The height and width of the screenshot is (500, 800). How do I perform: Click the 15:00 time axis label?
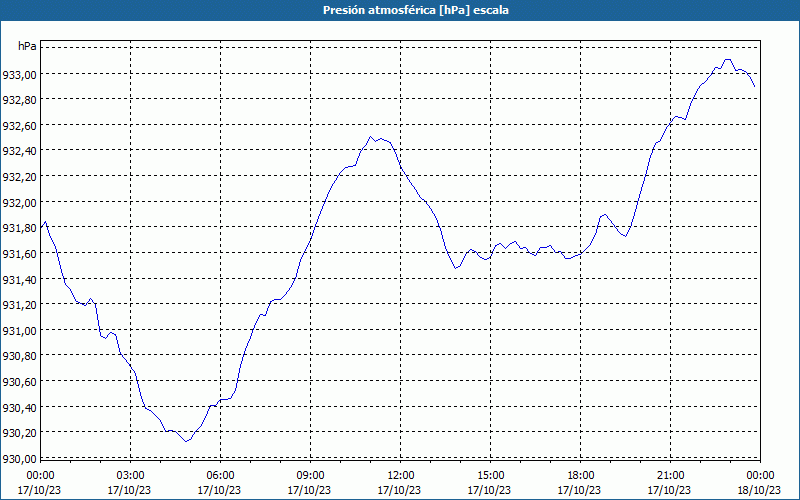(x=491, y=476)
